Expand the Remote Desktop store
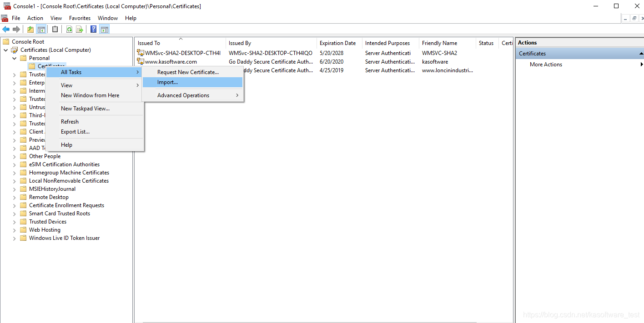The image size is (644, 323). (14, 197)
